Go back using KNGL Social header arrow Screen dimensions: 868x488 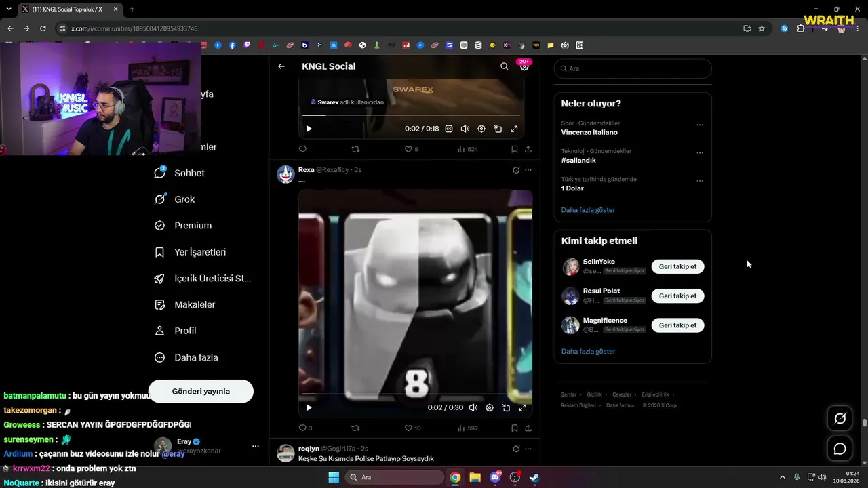(281, 66)
